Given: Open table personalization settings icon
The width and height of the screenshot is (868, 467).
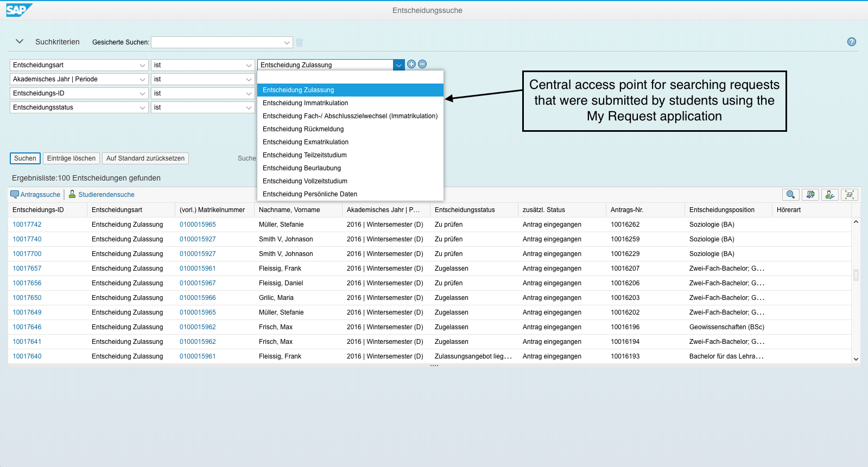Looking at the screenshot, I should (x=830, y=195).
